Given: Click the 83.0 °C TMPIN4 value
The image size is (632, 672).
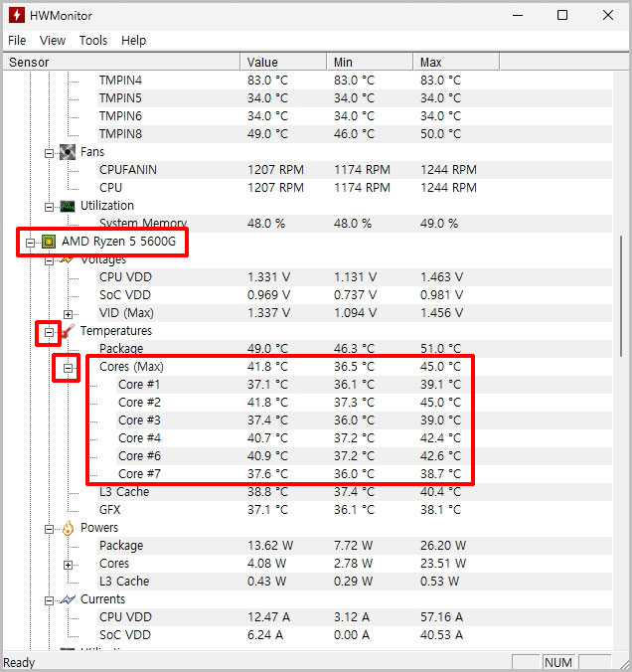Looking at the screenshot, I should coord(267,81).
